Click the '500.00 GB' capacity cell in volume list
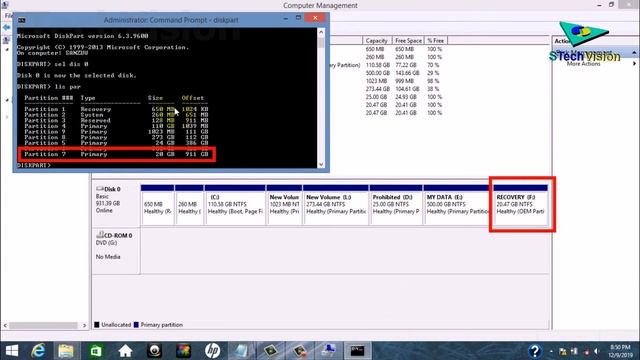Screen dimensions: 640x360 pyautogui.click(x=378, y=73)
